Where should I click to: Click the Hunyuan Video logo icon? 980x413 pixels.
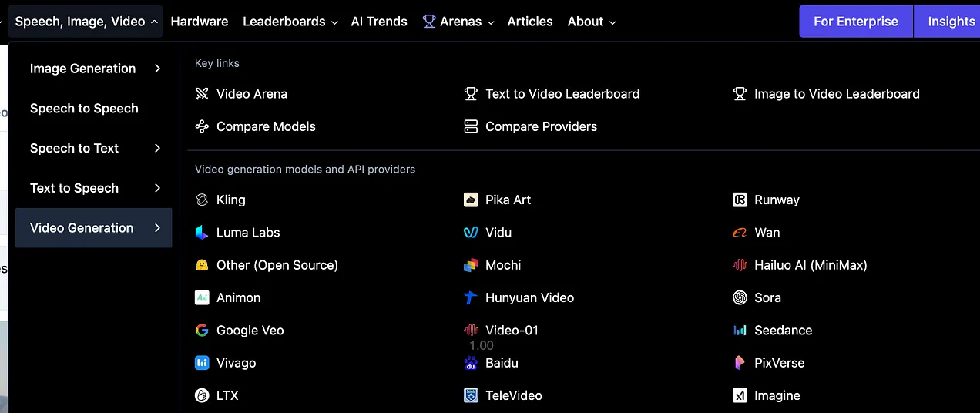click(x=471, y=297)
